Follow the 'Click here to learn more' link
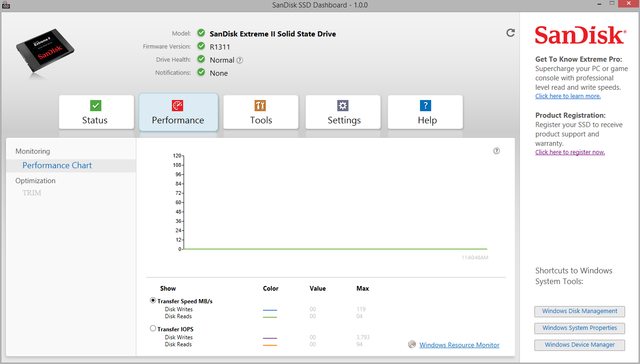 click(568, 96)
